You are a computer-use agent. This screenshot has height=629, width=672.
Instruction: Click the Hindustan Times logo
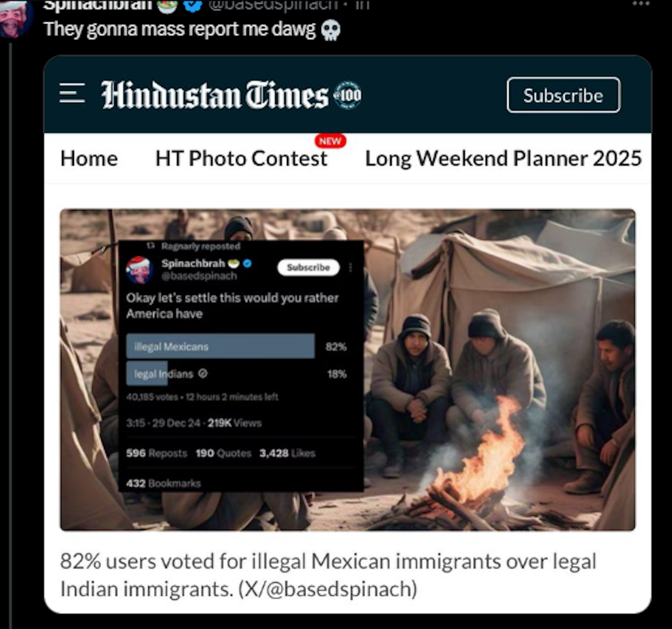[215, 95]
